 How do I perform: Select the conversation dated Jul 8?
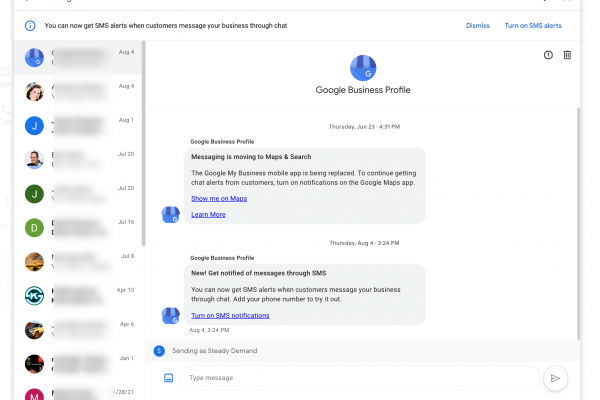[80, 262]
